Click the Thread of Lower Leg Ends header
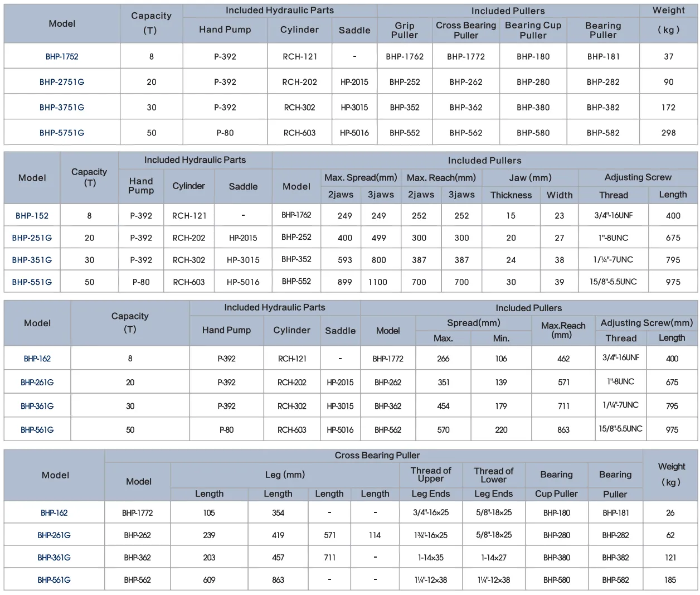 (x=494, y=482)
